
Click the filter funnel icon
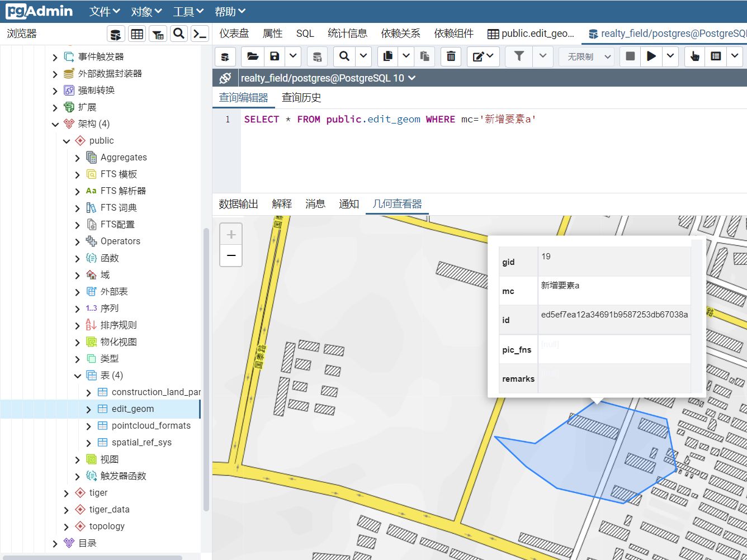tap(519, 56)
